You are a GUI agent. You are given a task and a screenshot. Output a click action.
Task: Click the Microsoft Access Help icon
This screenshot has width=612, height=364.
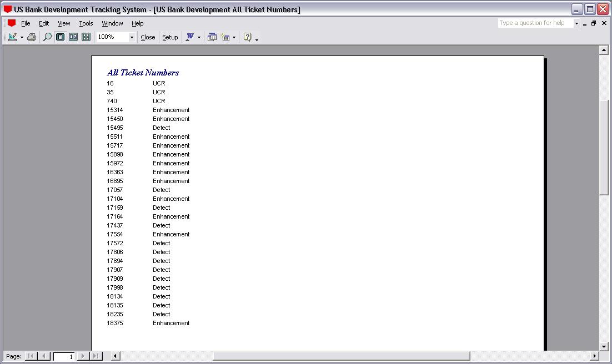click(x=248, y=37)
